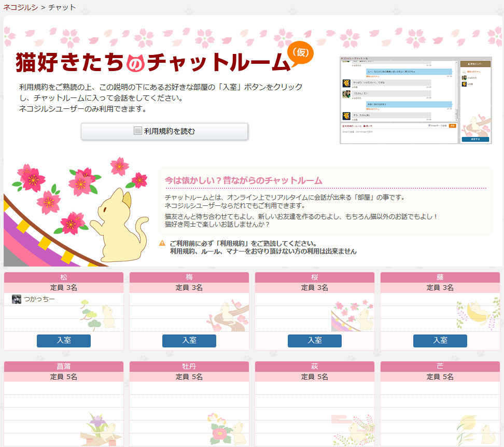This screenshot has height=447, width=504.
Task: Open the 利用規約を読む button
Action: pyautogui.click(x=164, y=131)
